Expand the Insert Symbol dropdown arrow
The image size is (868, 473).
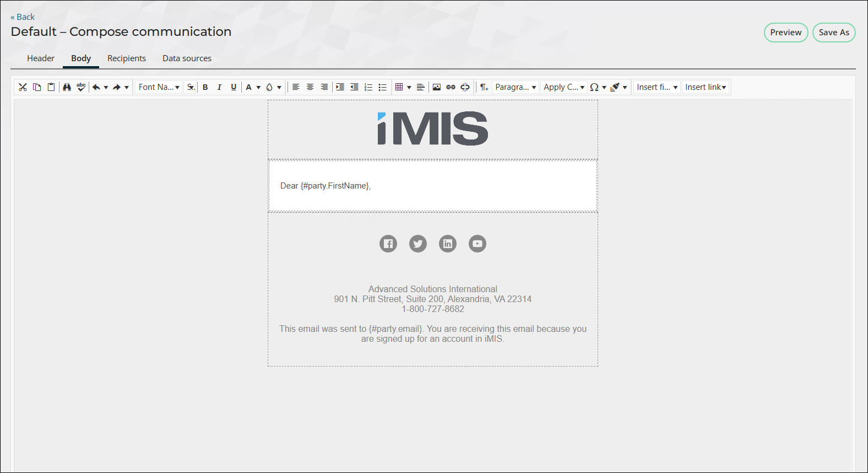pyautogui.click(x=604, y=87)
